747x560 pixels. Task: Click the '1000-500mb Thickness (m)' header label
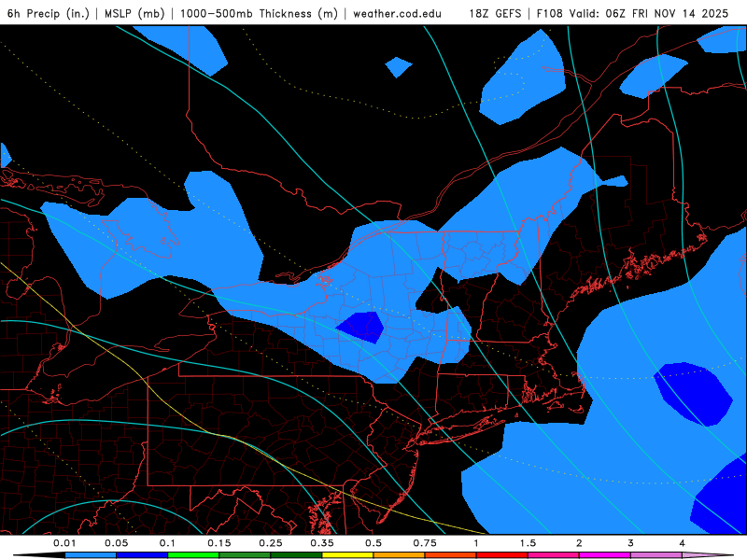click(x=259, y=13)
